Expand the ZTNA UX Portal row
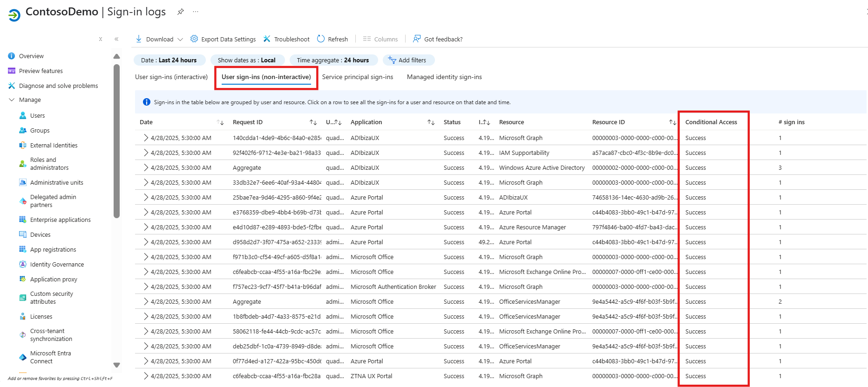The width and height of the screenshot is (868, 387). point(146,376)
